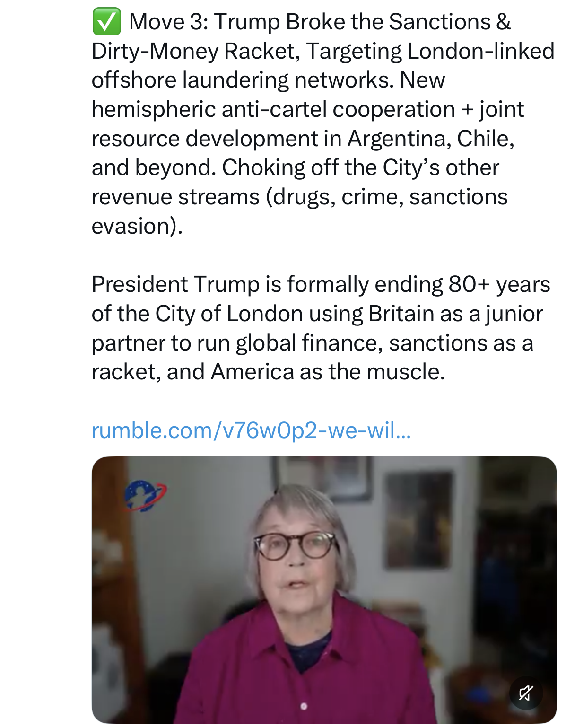Click the "Choking off the City's other" text
This screenshot has height=728, width=566.
click(360, 168)
